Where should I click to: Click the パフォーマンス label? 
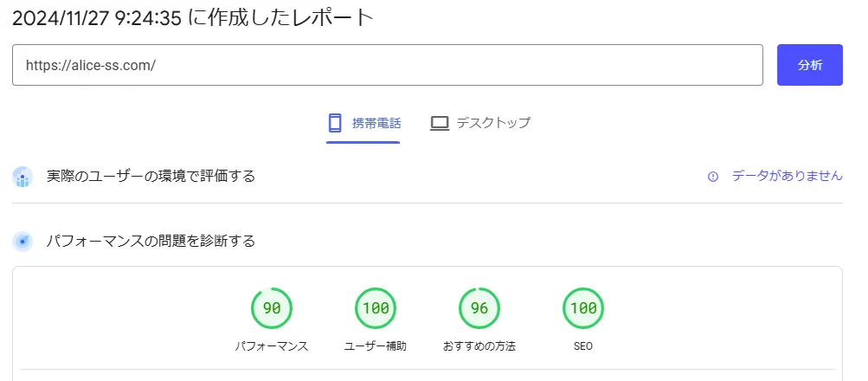coord(271,346)
